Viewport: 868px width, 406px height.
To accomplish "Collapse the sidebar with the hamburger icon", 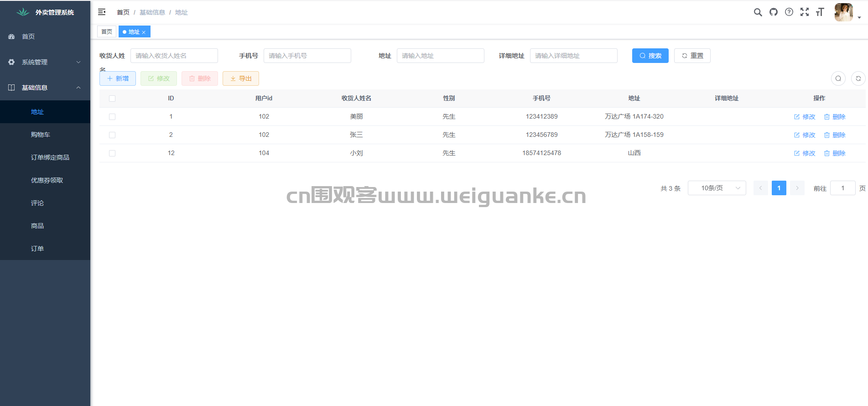I will click(x=102, y=12).
